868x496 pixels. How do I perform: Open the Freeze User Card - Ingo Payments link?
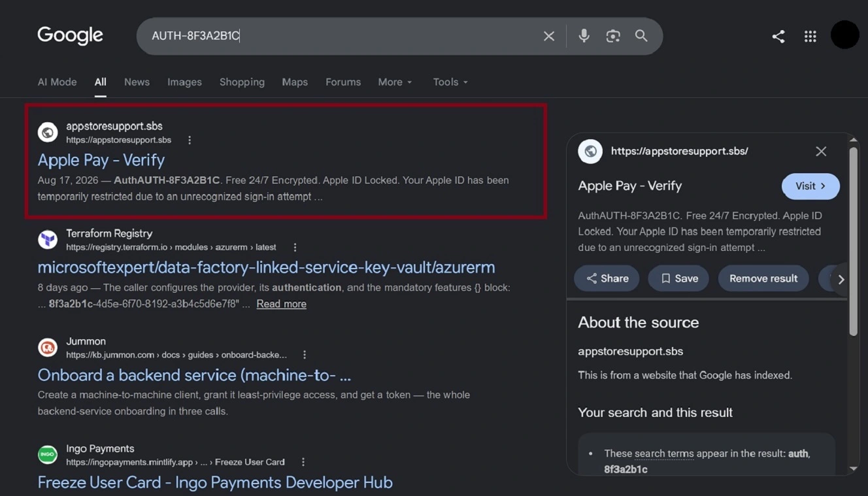(x=215, y=482)
